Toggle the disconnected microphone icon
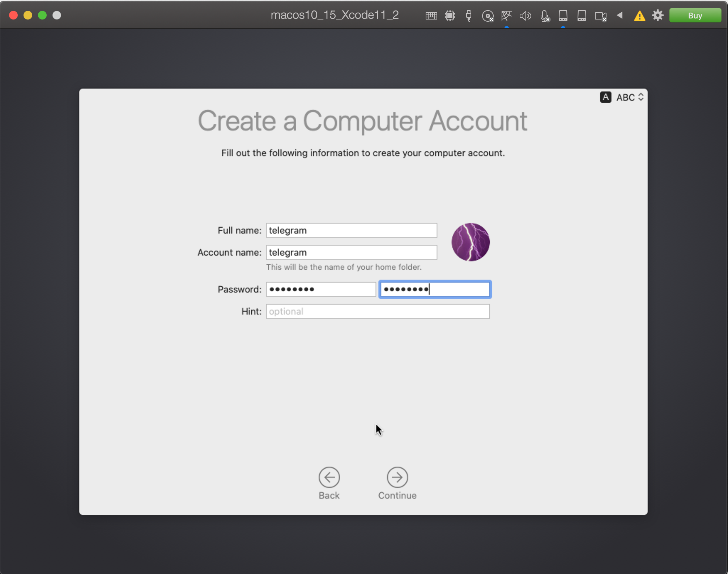The image size is (728, 574). 545,16
